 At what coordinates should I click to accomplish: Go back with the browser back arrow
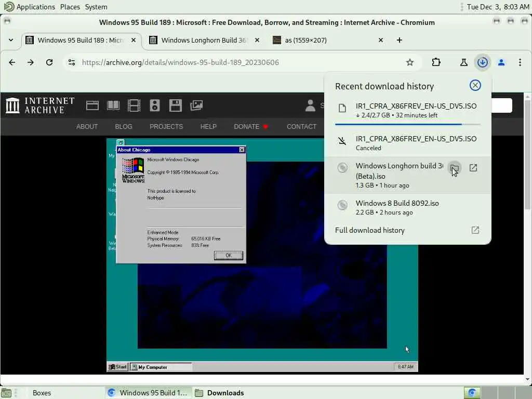[x=12, y=62]
